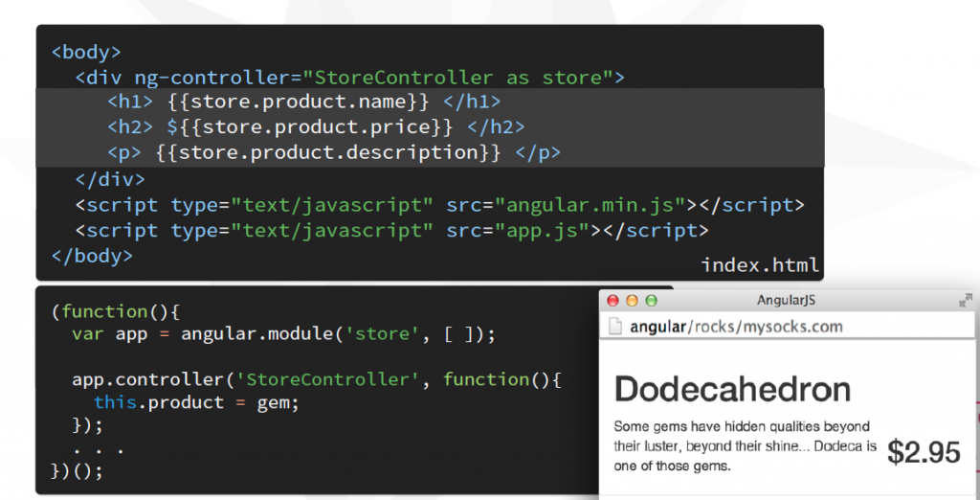This screenshot has width=980, height=500.
Task: Click the (function(){ line
Action: pos(116,311)
